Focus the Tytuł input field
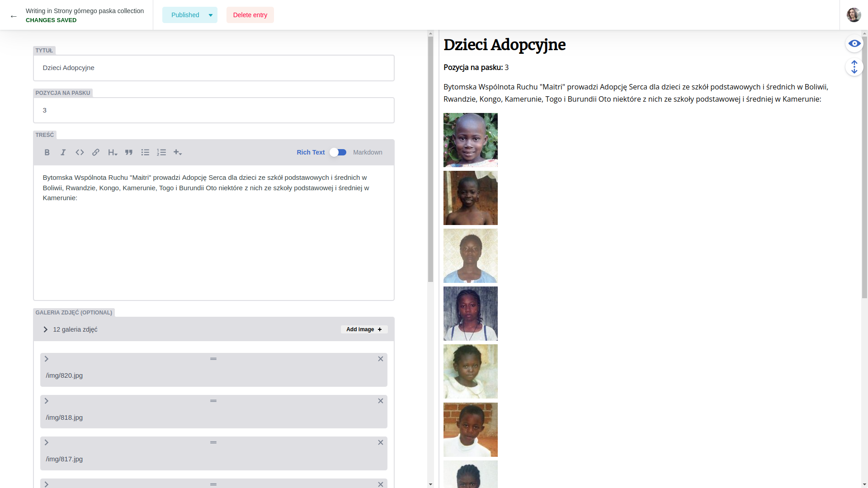Viewport: 868px width, 488px height. click(x=214, y=68)
